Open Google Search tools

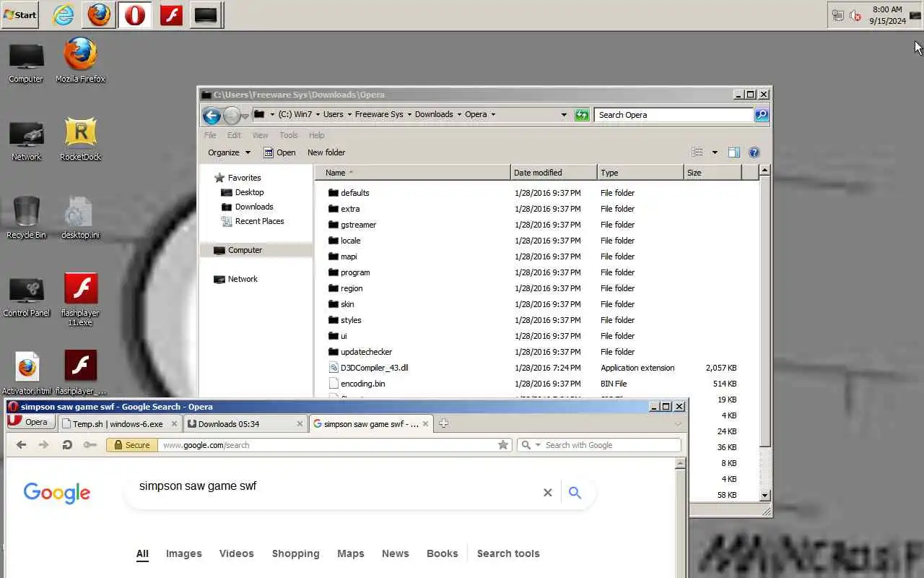click(508, 553)
